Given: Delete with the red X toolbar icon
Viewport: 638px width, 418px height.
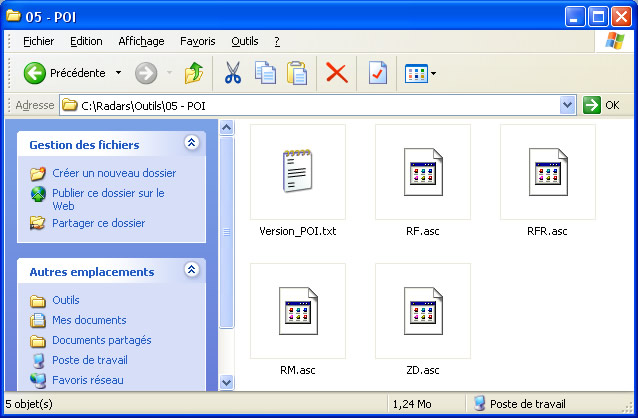Looking at the screenshot, I should coord(336,73).
